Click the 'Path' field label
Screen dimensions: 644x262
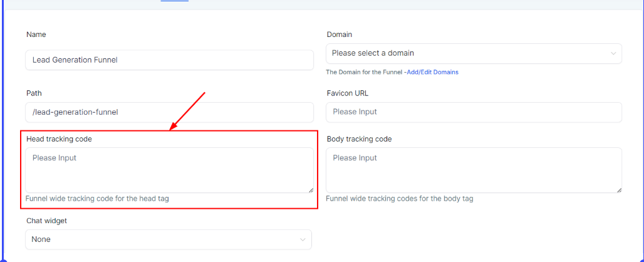pyautogui.click(x=34, y=93)
